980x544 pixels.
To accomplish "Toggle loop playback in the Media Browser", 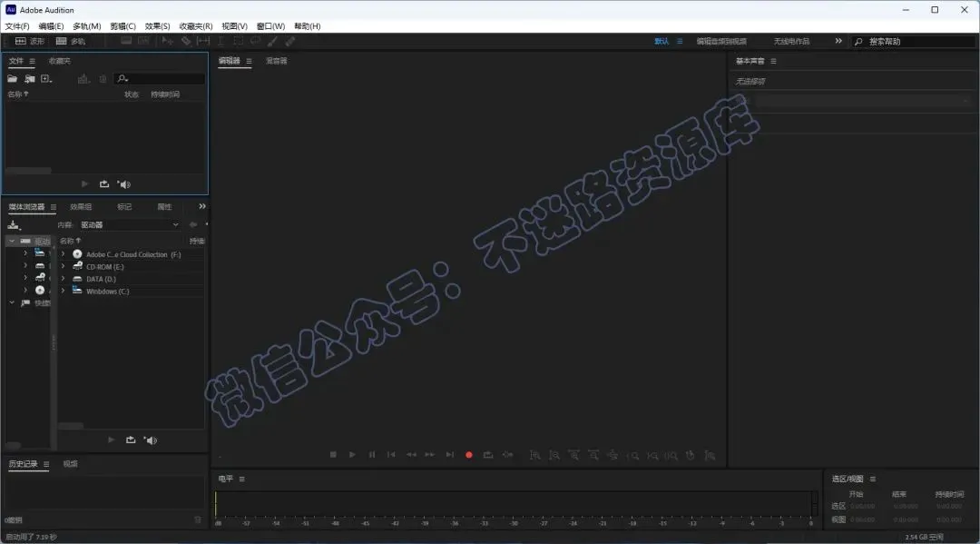I will click(130, 440).
